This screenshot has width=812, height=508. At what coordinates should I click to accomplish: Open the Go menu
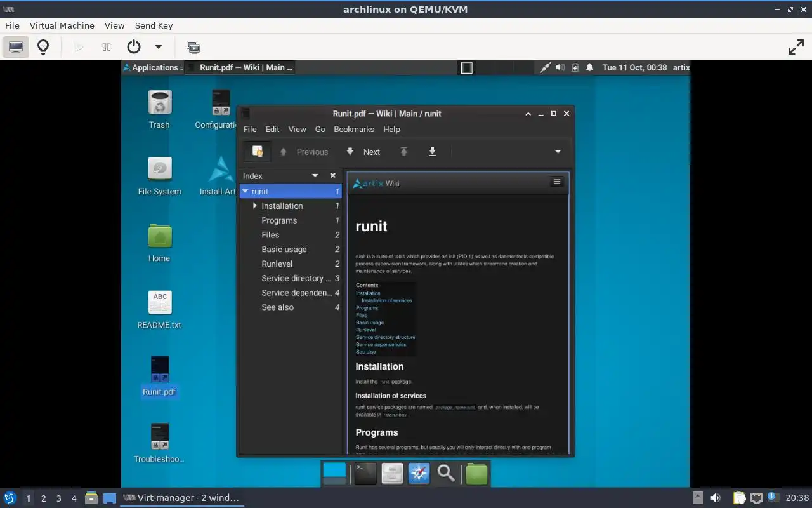coord(320,129)
